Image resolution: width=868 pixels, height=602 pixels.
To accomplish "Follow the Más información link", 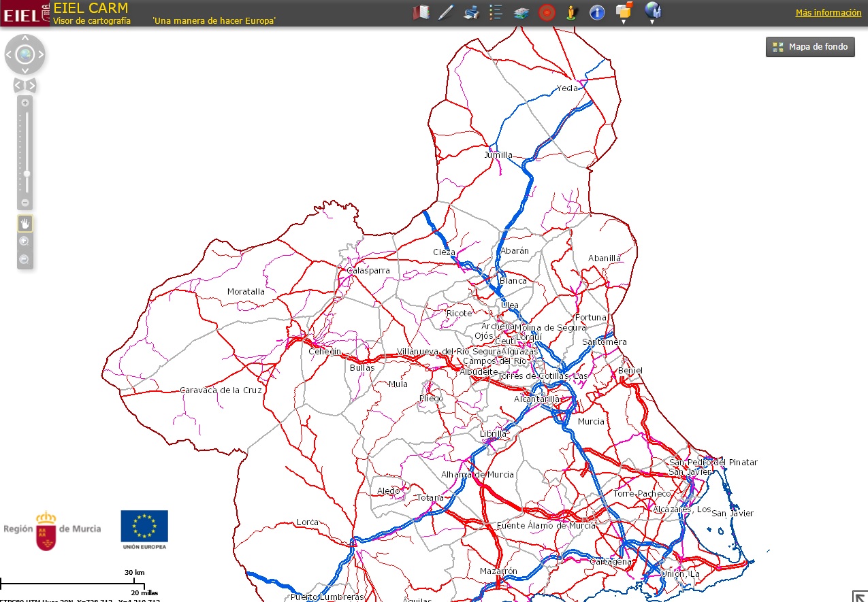I will (828, 12).
